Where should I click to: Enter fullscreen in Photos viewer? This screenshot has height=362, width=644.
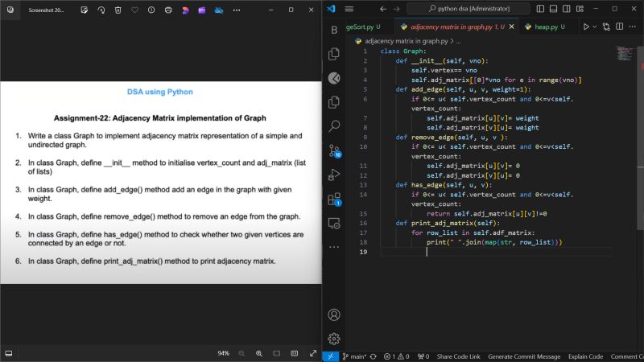pos(313,353)
